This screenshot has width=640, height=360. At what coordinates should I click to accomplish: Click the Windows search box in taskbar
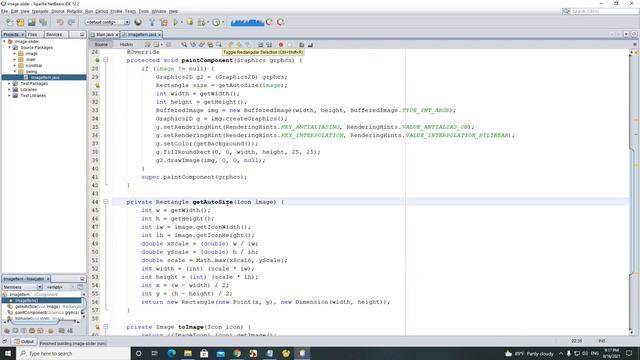(73, 353)
